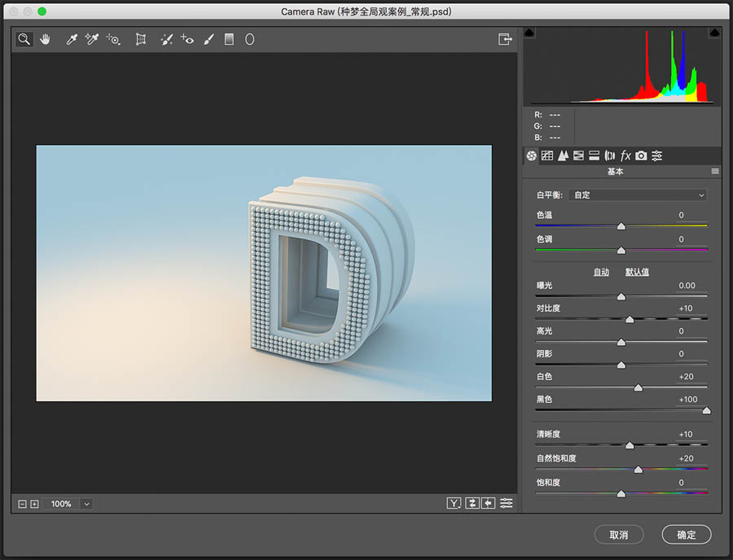Select the Radial Filter tool

tap(248, 39)
